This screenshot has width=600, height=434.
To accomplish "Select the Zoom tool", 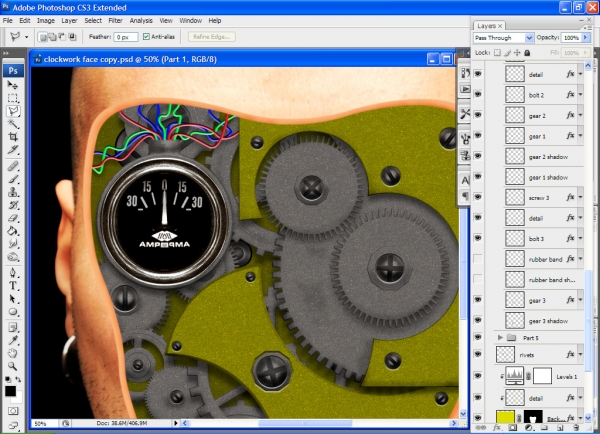I will [13, 366].
